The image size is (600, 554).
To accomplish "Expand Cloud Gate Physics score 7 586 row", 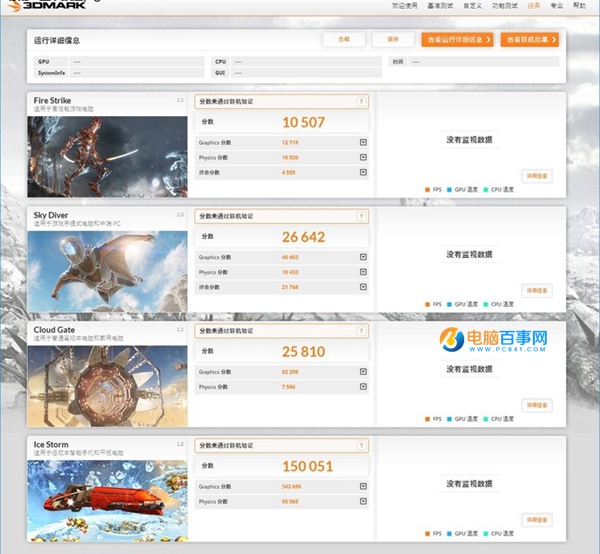I will 363,386.
